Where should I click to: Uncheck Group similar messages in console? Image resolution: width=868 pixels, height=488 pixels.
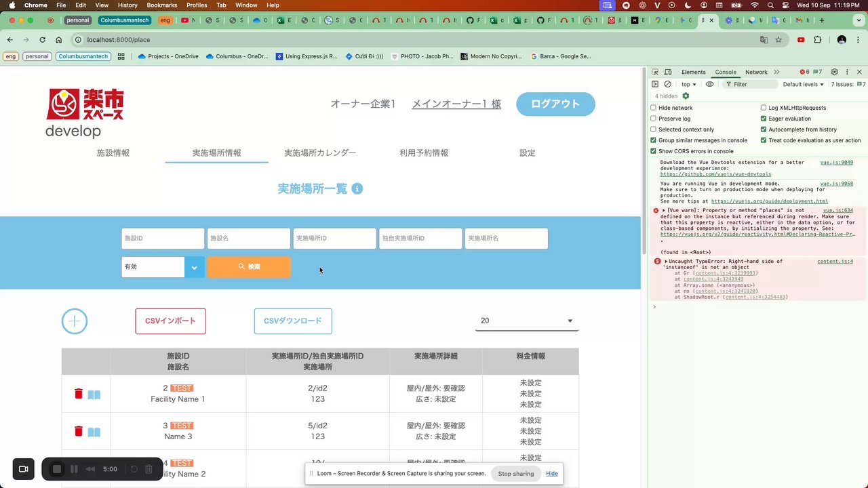[x=654, y=140]
